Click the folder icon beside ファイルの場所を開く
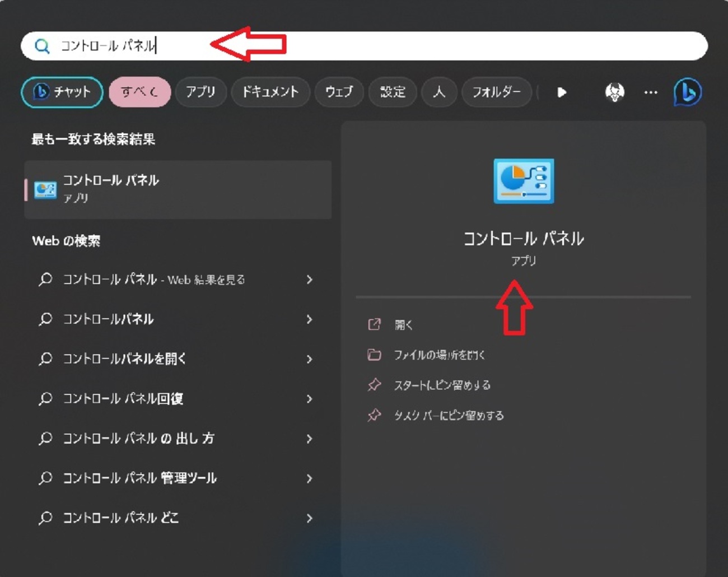The image size is (728, 577). [374, 355]
